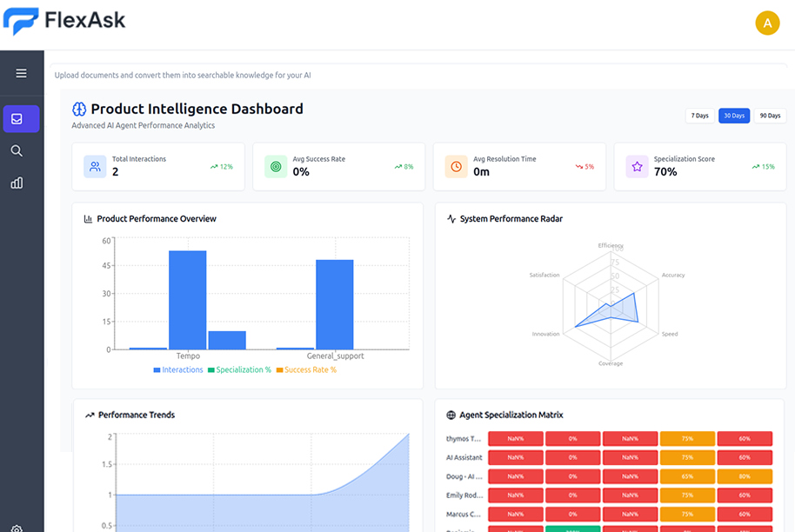Click the 70% Specialization Score value
The image size is (795, 532).
[x=665, y=172]
